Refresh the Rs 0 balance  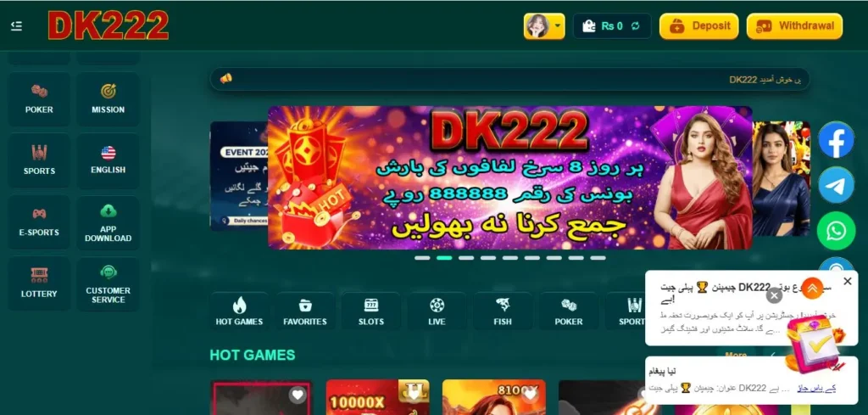(636, 26)
